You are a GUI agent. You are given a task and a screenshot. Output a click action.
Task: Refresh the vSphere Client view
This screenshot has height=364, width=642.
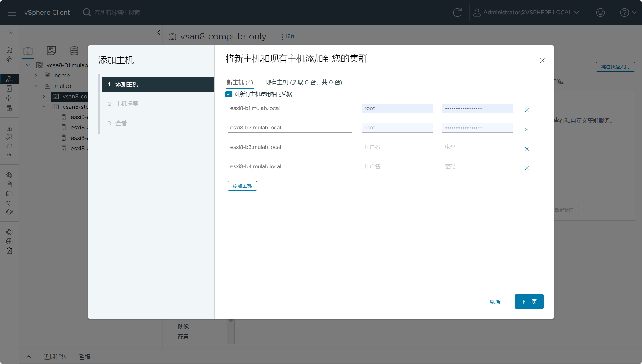click(457, 13)
